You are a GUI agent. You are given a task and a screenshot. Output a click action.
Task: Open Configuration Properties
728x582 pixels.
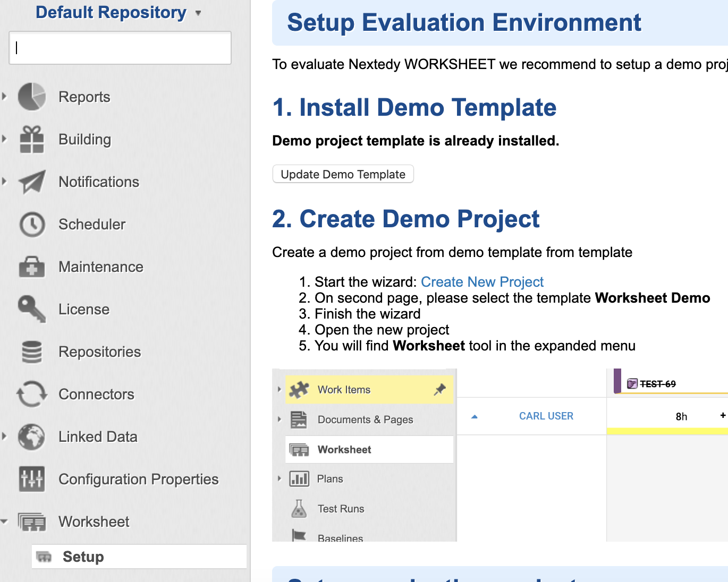(x=139, y=479)
